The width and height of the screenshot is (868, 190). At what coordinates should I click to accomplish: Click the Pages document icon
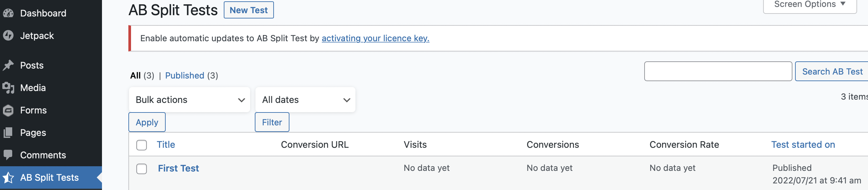click(x=8, y=133)
